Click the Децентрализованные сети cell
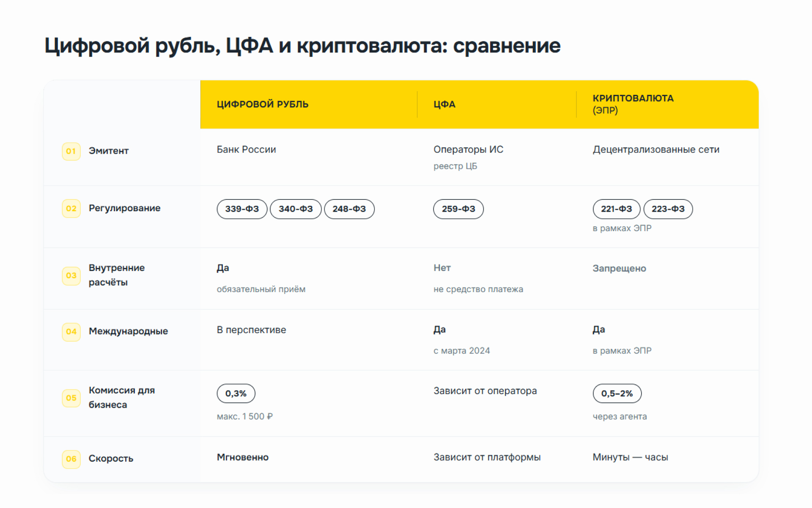Viewport: 812px width, 508px height. (x=656, y=150)
